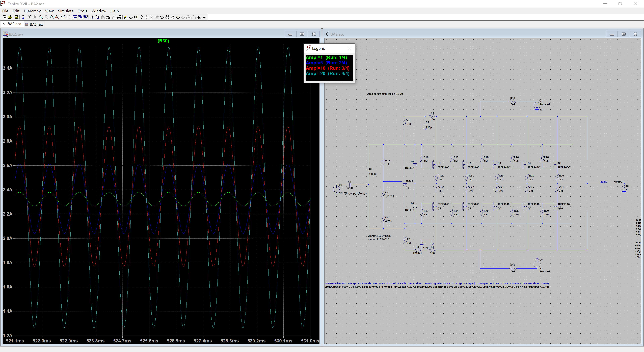Open the Tools menu
Screen dimensions: 644x352
[83, 11]
